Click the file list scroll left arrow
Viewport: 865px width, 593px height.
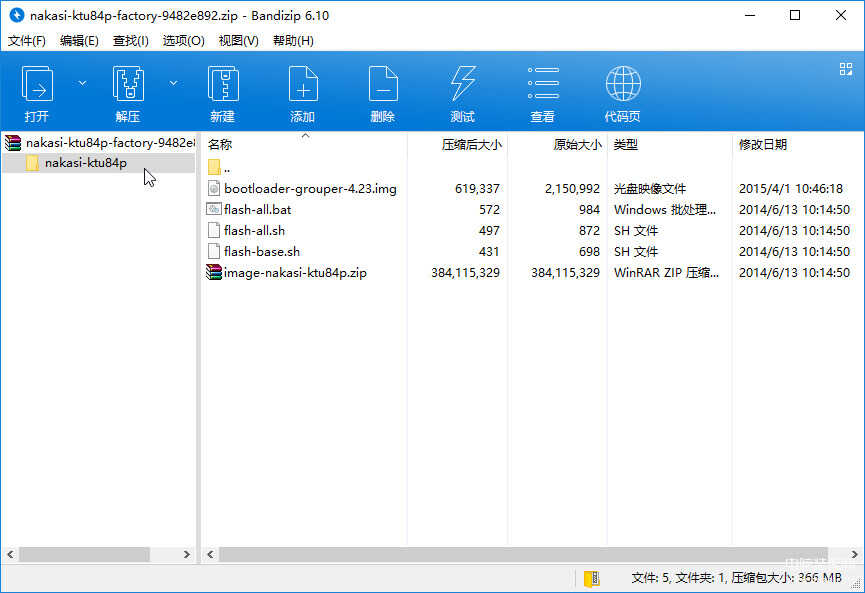click(x=210, y=554)
